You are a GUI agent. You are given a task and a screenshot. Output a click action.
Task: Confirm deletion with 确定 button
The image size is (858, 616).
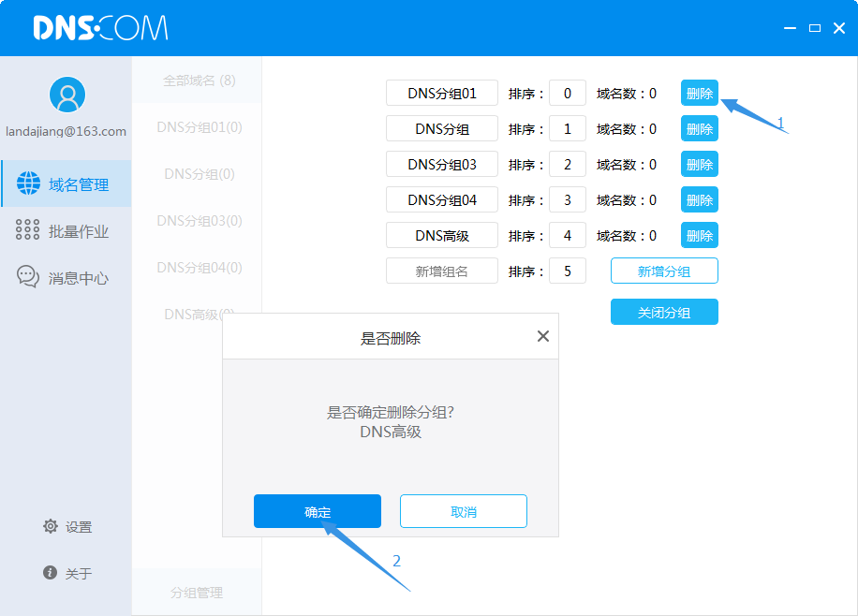[x=318, y=512]
